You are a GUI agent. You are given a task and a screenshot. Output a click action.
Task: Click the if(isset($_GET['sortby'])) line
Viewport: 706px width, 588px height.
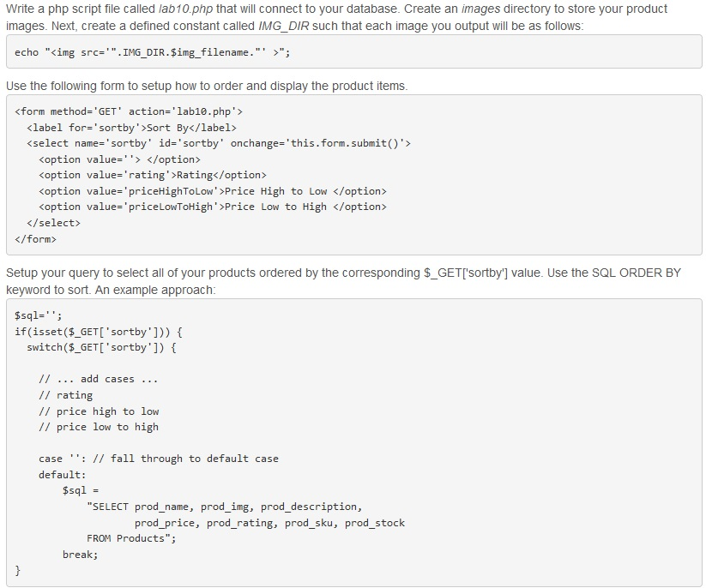coord(98,332)
